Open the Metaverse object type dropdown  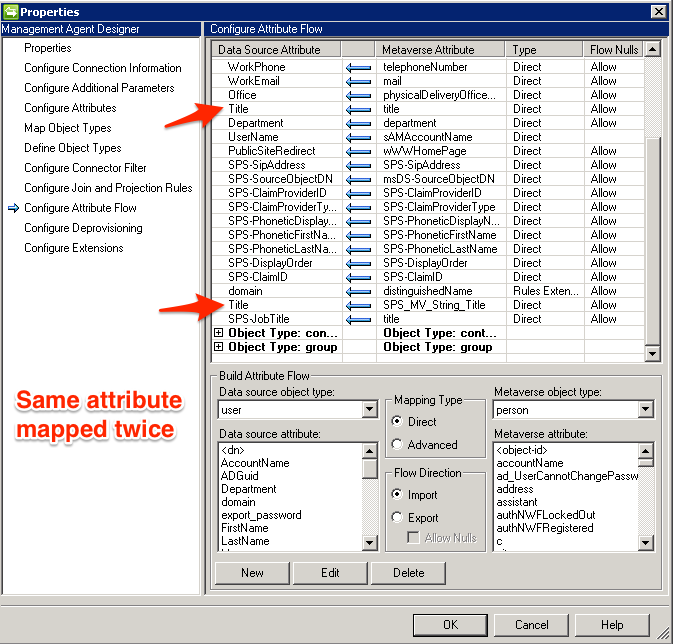[x=645, y=410]
